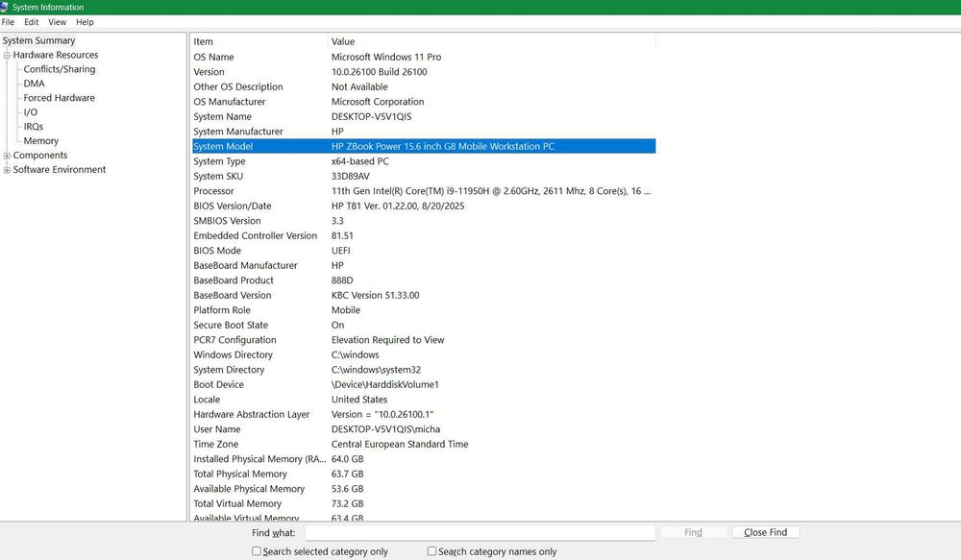Screen dimensions: 961x560
Task: Click the value 'Microsoft Windows 11 Pro'
Action: click(x=386, y=57)
